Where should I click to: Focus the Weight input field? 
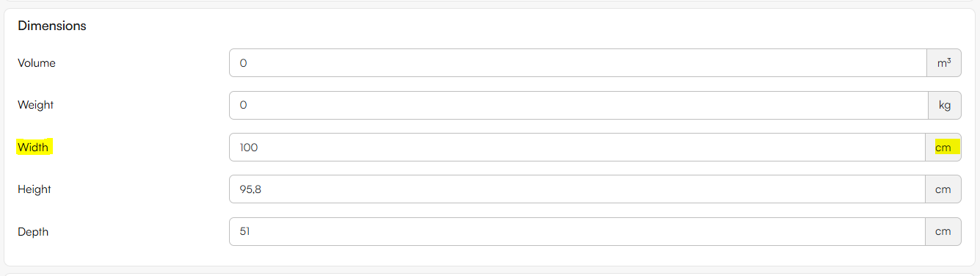pyautogui.click(x=578, y=105)
